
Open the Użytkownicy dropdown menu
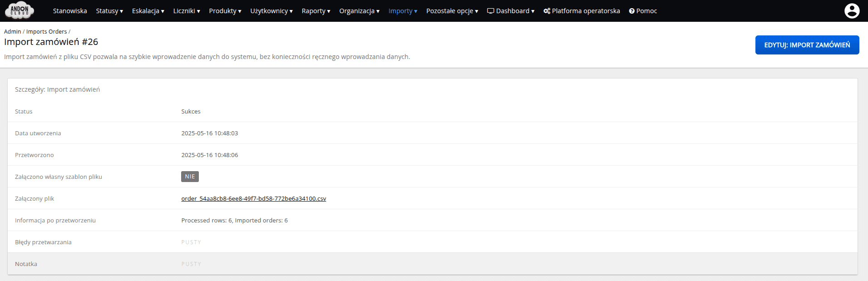click(271, 11)
